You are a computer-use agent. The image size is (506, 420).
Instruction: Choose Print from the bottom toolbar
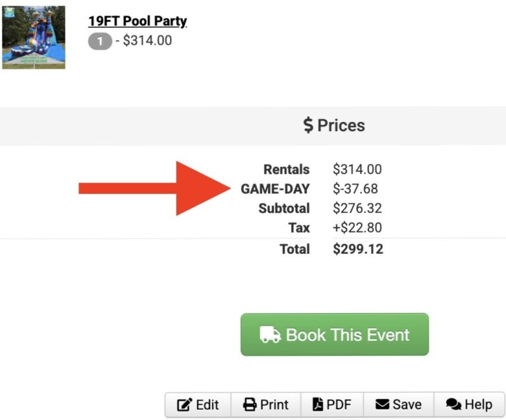[x=266, y=404]
